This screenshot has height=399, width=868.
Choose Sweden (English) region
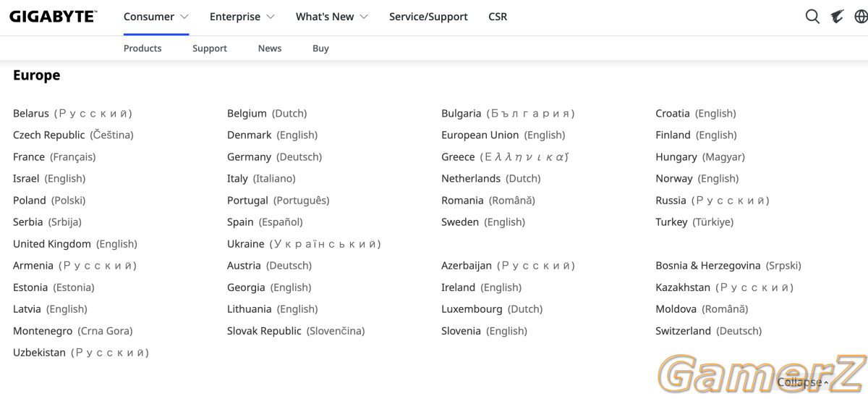tap(483, 222)
